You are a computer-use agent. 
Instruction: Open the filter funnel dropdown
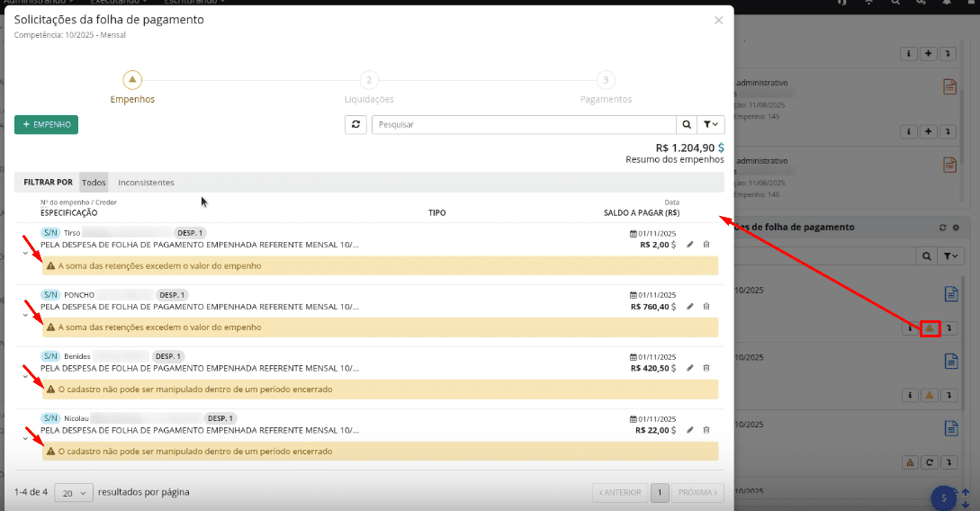click(710, 125)
